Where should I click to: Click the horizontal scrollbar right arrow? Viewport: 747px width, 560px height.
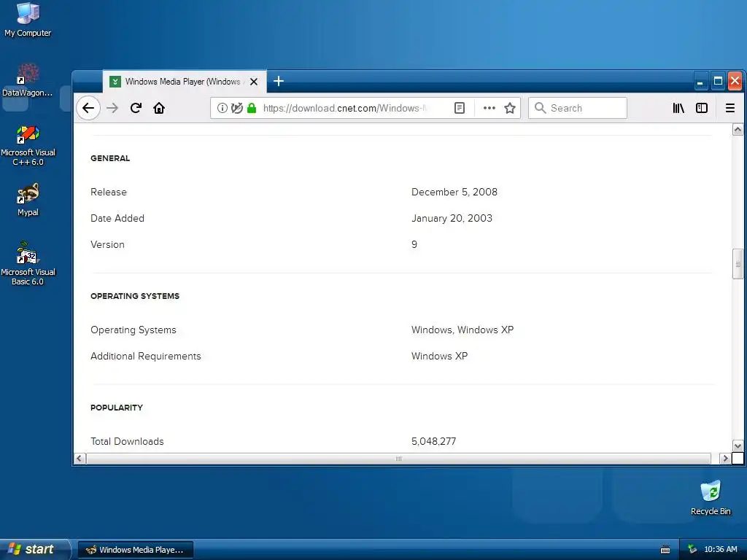pos(725,459)
